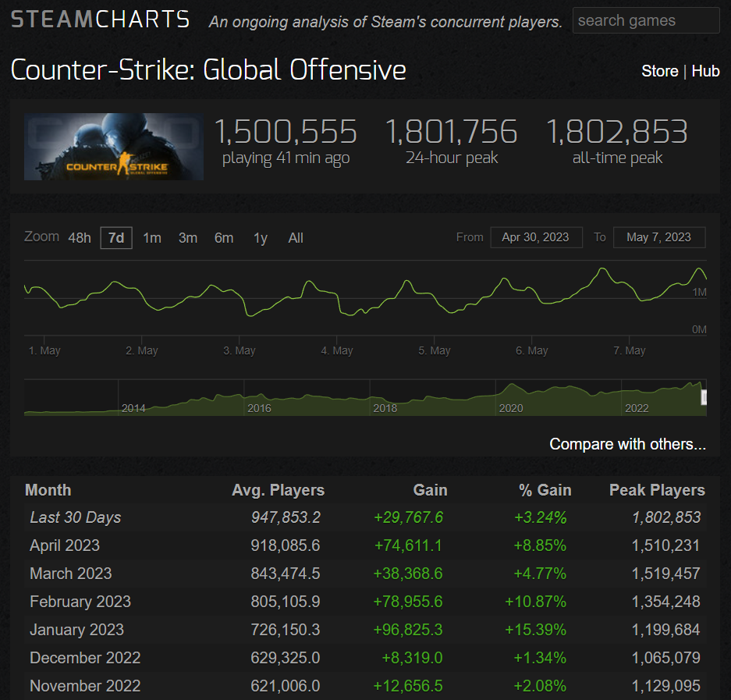Image resolution: width=731 pixels, height=700 pixels.
Task: Select the April 2023 row label
Action: coord(64,545)
